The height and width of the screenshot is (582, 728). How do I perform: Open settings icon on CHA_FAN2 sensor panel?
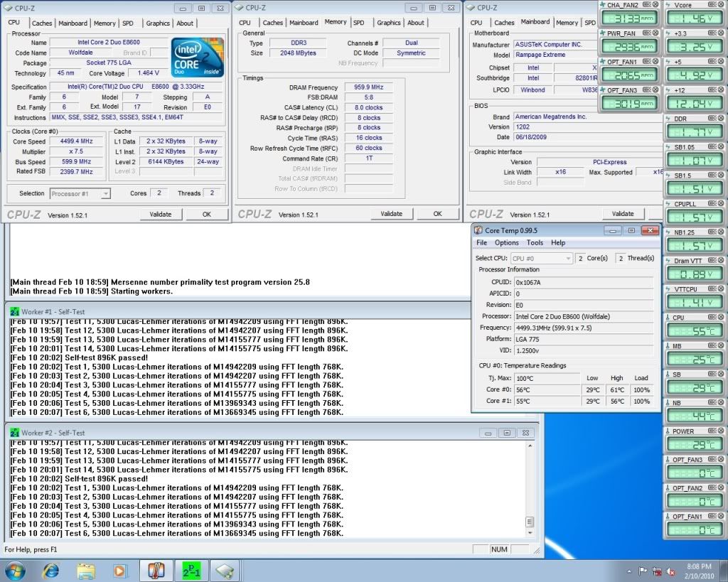(x=646, y=5)
